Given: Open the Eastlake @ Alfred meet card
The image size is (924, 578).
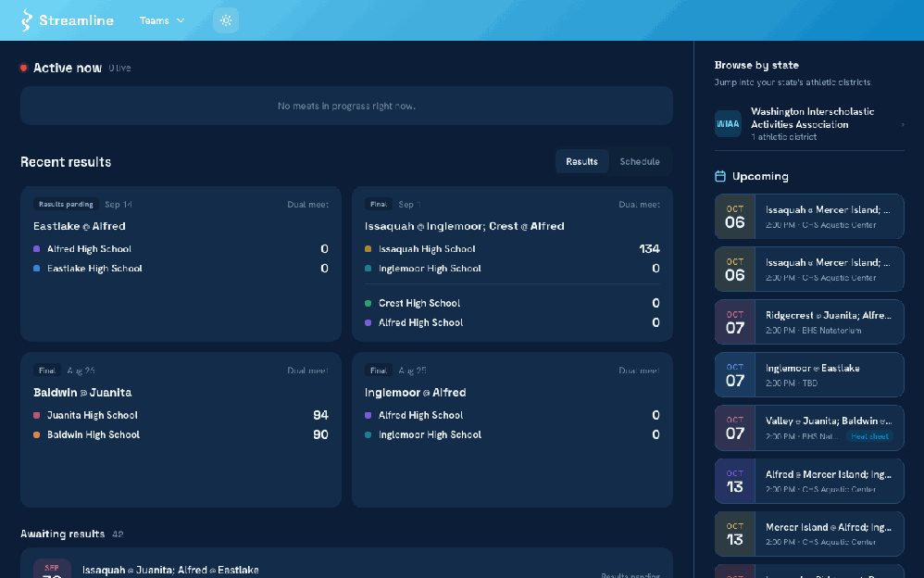Looking at the screenshot, I should (x=181, y=264).
